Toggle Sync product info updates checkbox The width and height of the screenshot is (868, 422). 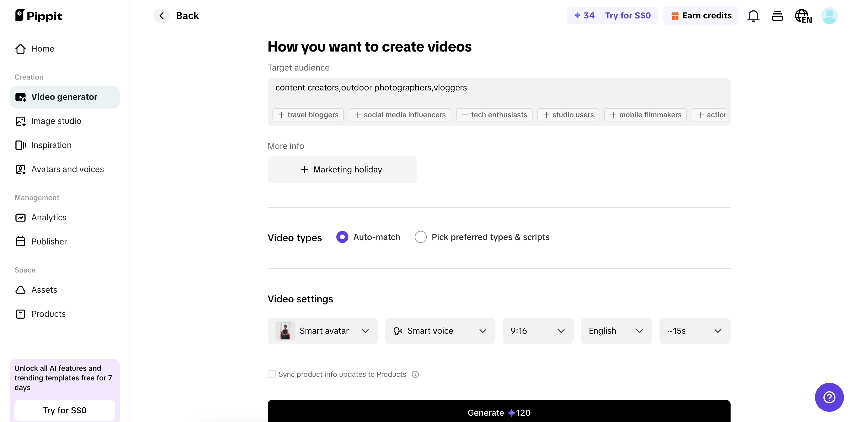272,374
